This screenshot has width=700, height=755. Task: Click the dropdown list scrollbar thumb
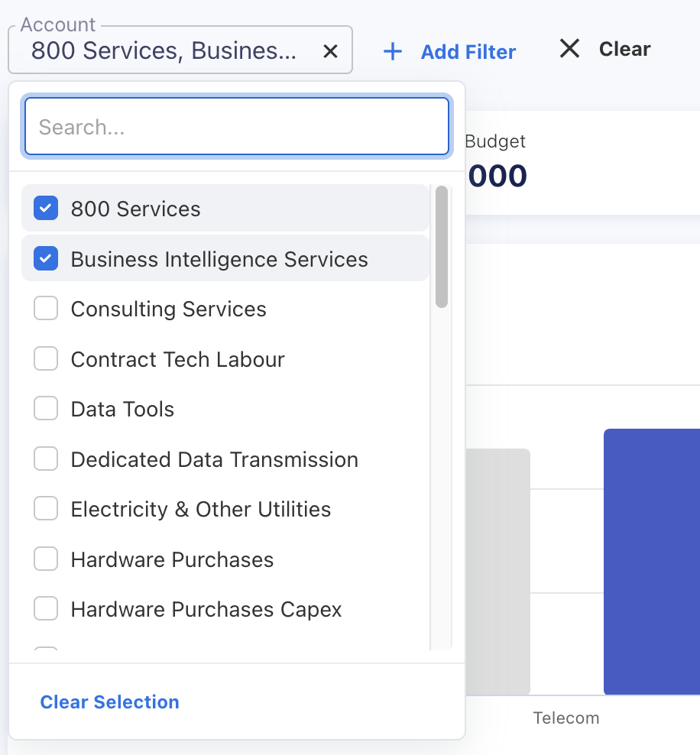(x=441, y=246)
